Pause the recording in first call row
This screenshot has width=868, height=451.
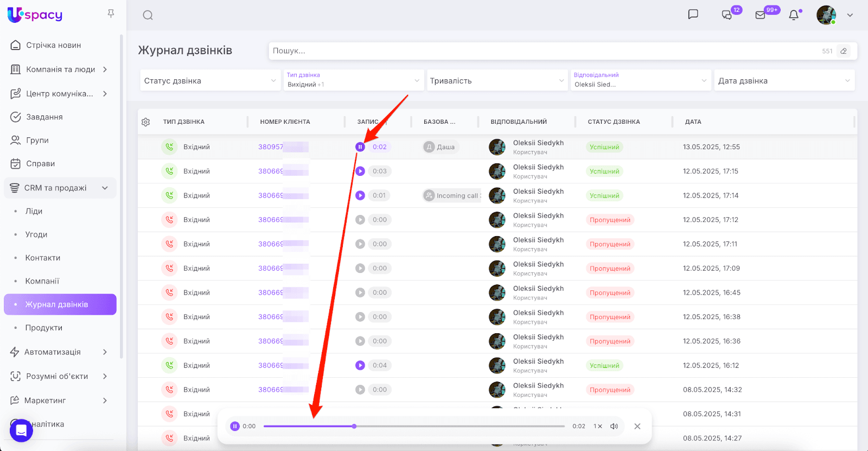[x=360, y=147]
